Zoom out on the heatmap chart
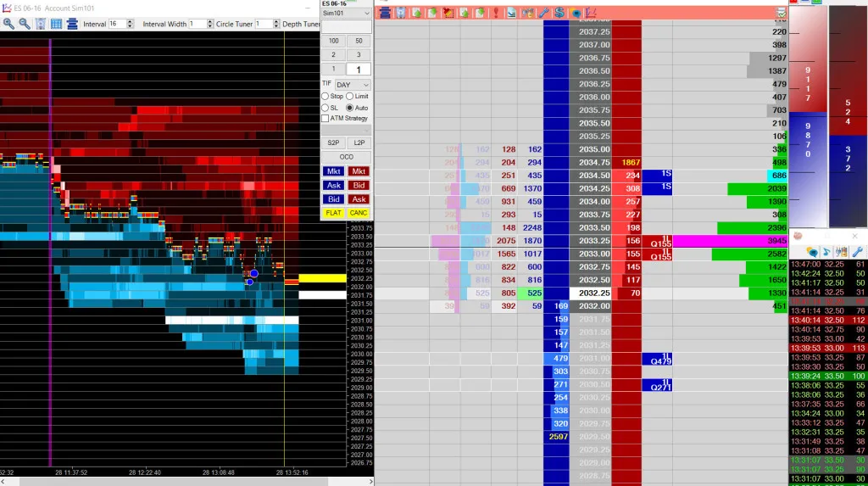The height and width of the screenshot is (486, 868). [x=25, y=23]
